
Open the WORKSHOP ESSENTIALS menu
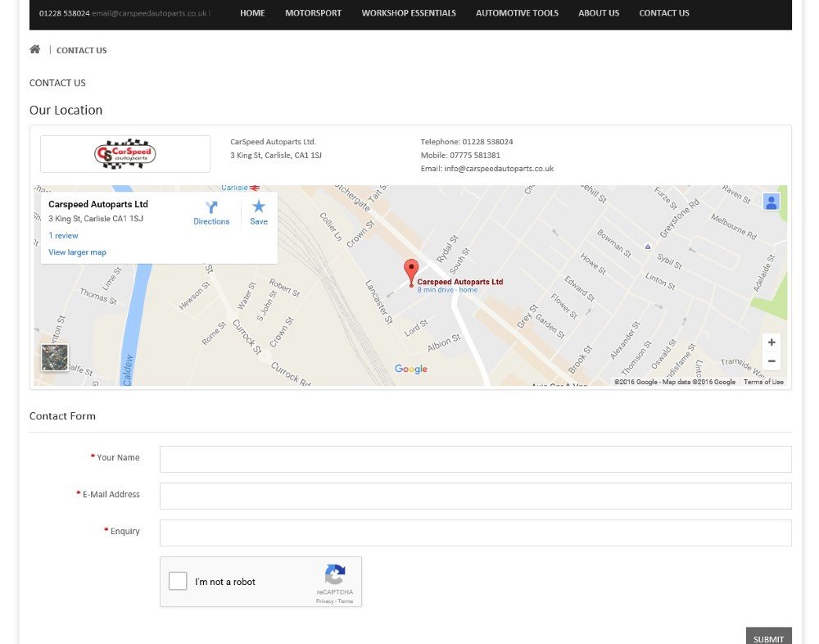[x=409, y=13]
